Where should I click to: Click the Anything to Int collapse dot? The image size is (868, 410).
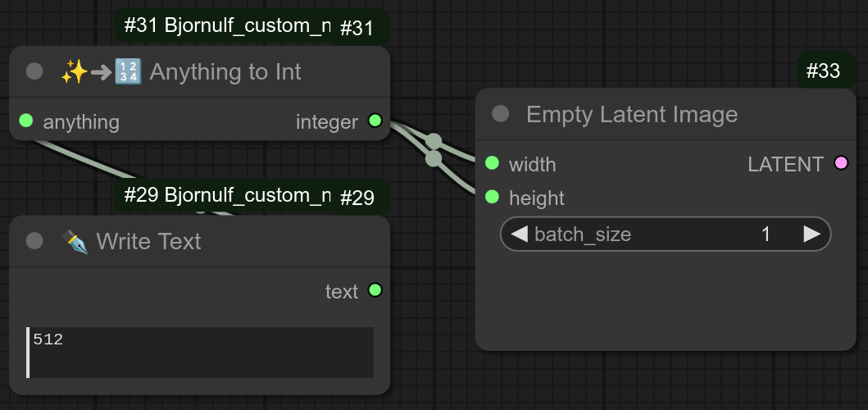pyautogui.click(x=34, y=71)
